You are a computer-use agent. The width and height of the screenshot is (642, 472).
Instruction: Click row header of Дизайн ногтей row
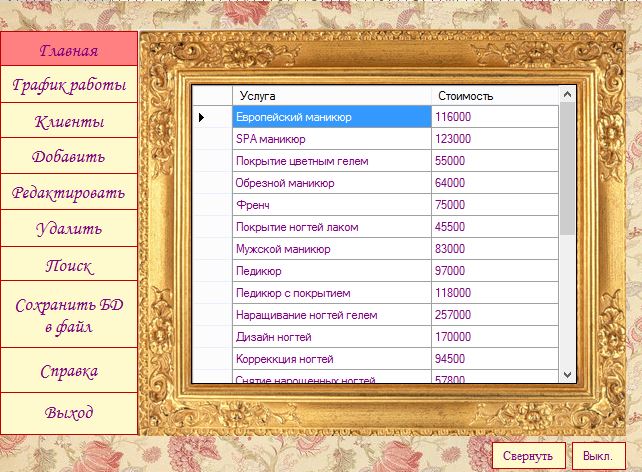pos(212,337)
